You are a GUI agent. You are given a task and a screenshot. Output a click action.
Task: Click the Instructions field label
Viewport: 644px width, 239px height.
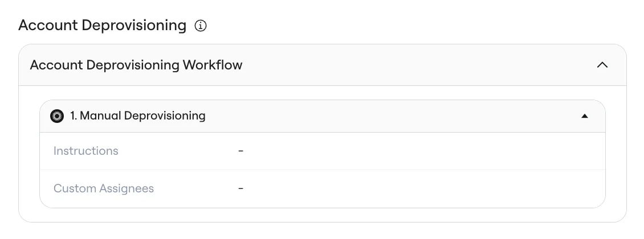[x=86, y=151]
